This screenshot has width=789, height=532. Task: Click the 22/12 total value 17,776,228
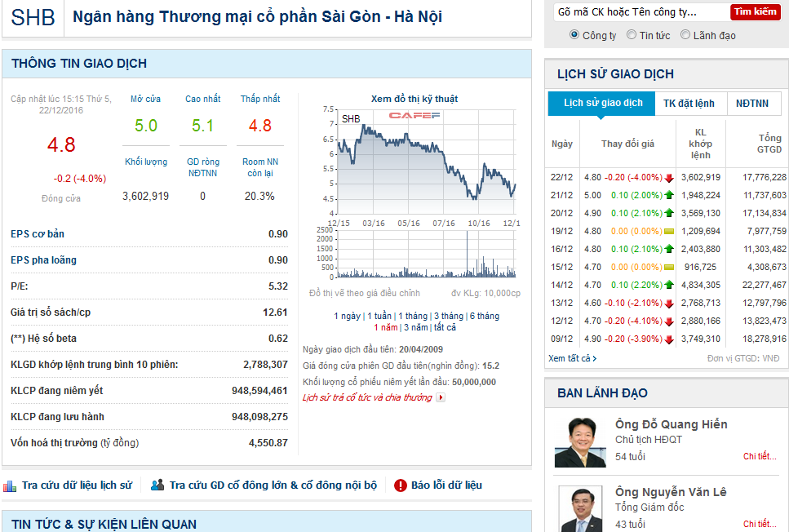[765, 178]
